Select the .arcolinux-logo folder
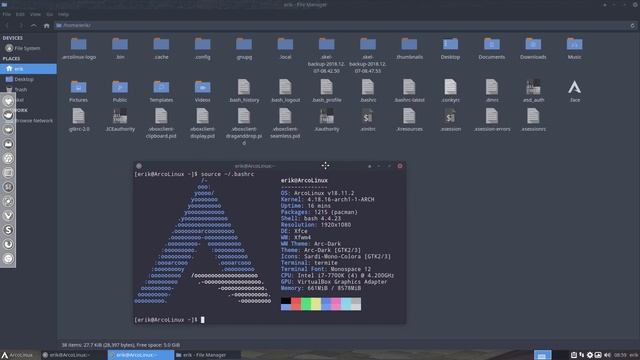 (79, 49)
